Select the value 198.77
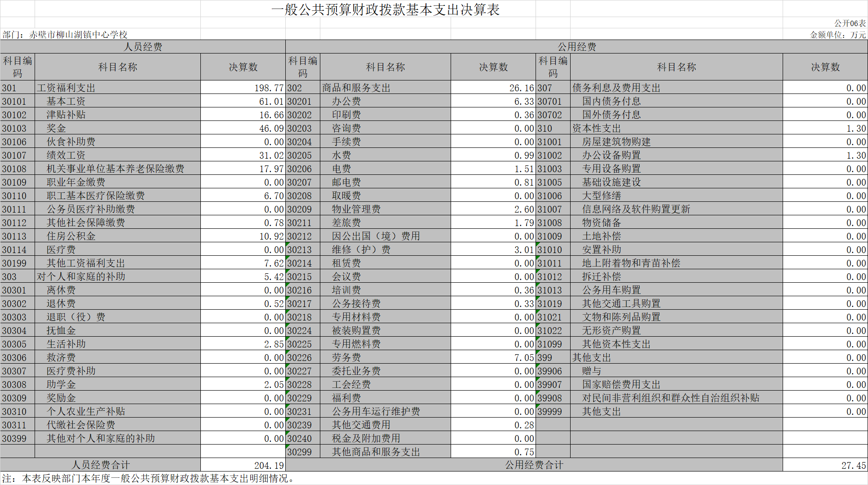868x485 pixels. point(243,88)
